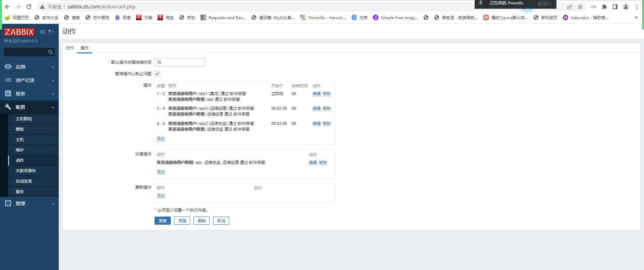Open 服务 in the sidebar

click(33, 192)
